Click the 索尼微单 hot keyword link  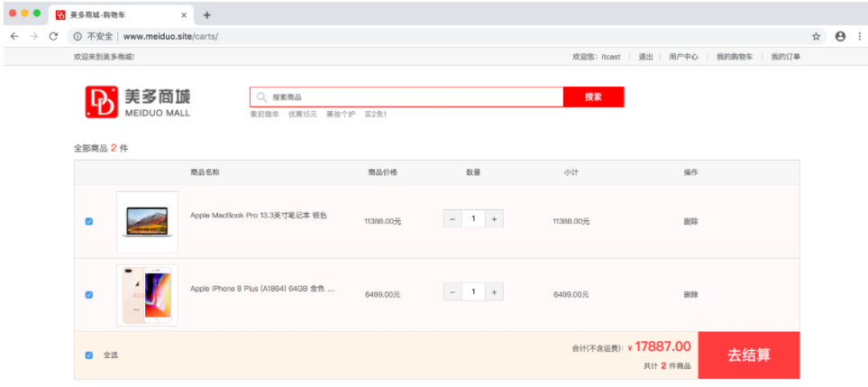click(x=265, y=115)
